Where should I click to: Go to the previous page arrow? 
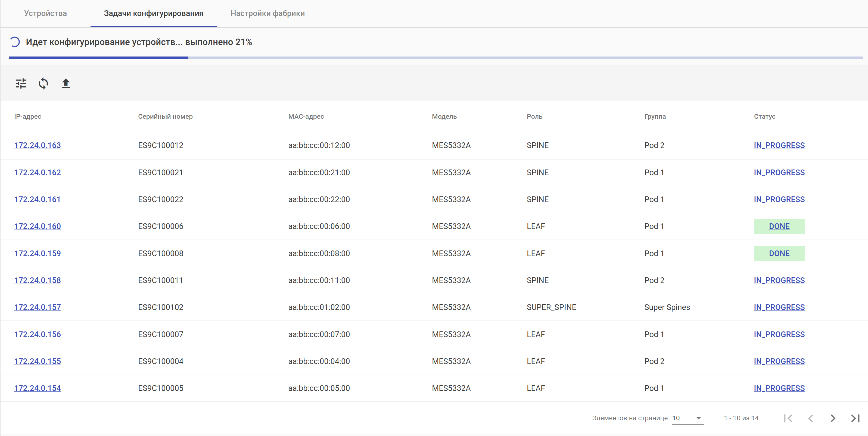pyautogui.click(x=810, y=418)
